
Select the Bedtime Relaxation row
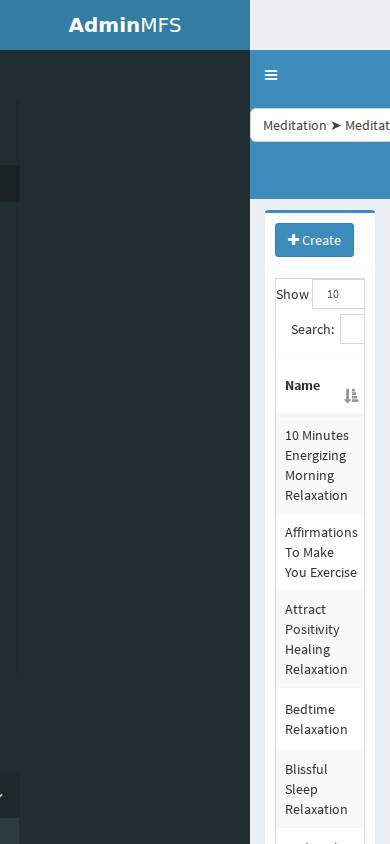pos(320,719)
